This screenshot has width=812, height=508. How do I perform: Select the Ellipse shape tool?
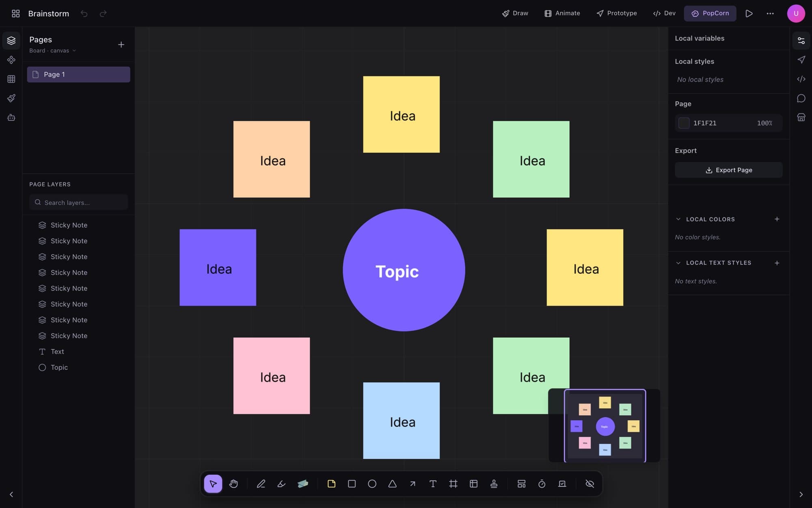click(x=372, y=484)
